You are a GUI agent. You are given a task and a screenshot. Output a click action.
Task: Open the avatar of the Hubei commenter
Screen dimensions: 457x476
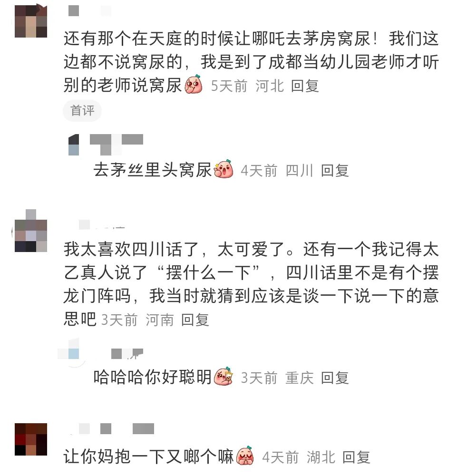(x=31, y=439)
